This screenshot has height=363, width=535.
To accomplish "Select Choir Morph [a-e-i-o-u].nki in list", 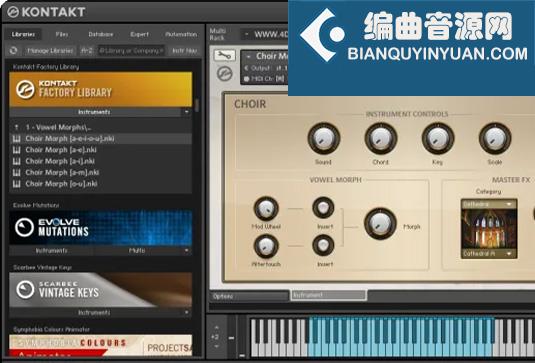I will (x=101, y=139).
